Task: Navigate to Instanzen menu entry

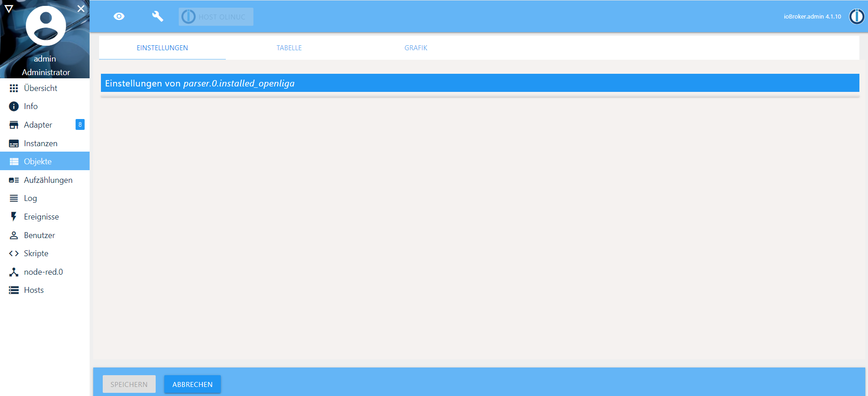Action: (x=45, y=143)
